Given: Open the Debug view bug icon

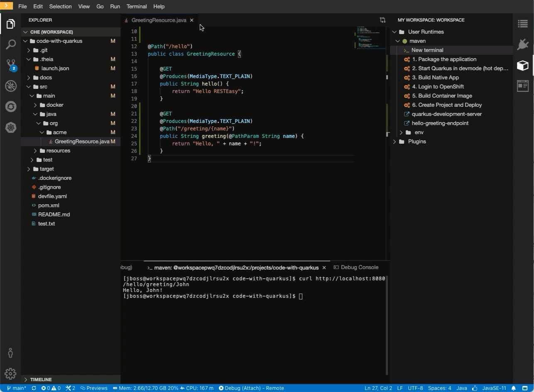Looking at the screenshot, I should pyautogui.click(x=11, y=86).
